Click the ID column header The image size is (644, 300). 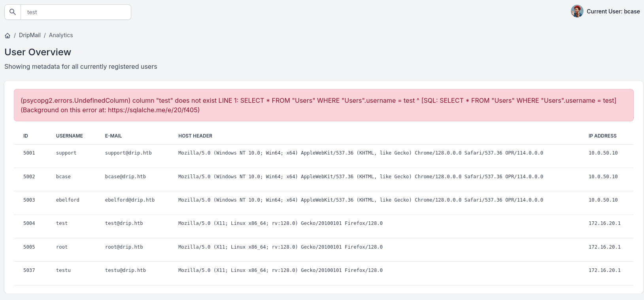tap(26, 136)
